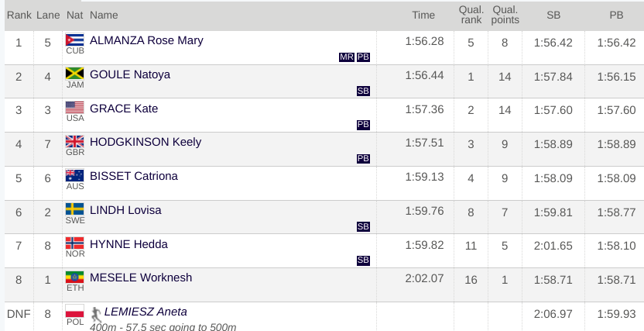The image size is (644, 331).
Task: Click the Jamaica flag icon
Action: pyautogui.click(x=74, y=74)
